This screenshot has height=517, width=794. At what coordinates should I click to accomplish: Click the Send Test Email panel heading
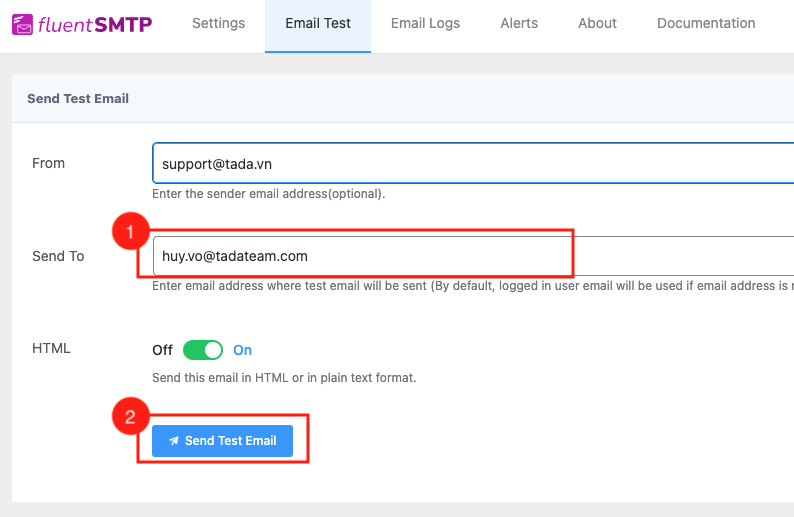(78, 99)
